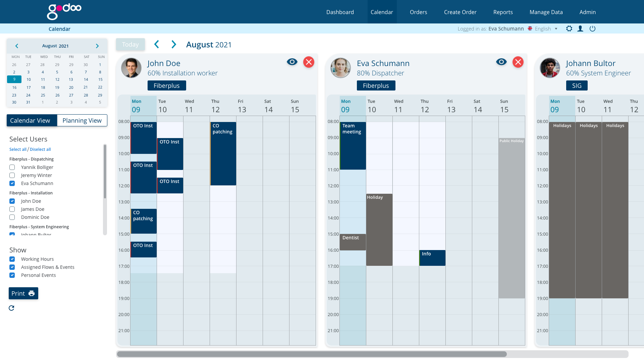
Task: Open the user profile icon
Action: coord(580,28)
